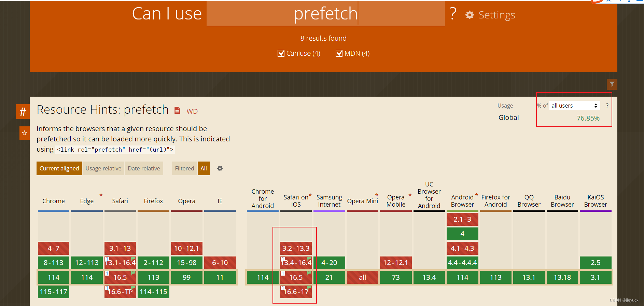The image size is (644, 306).
Task: Select KaiOS Browser 2.5 cell
Action: 596,263
